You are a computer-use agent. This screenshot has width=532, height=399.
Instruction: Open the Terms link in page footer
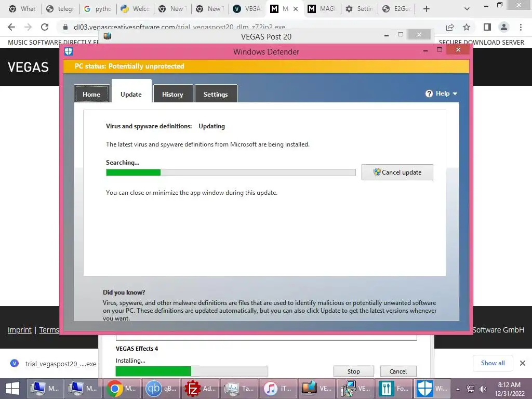pyautogui.click(x=49, y=330)
